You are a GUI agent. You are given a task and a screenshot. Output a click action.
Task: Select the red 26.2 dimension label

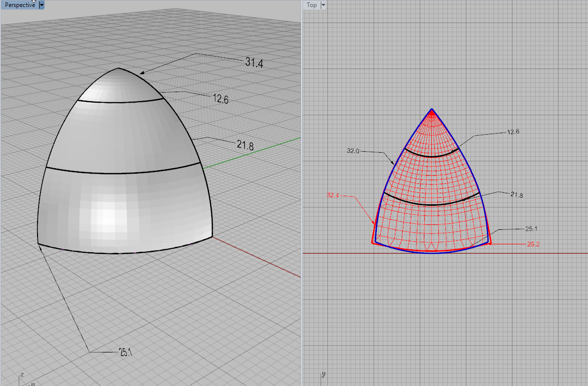coord(533,244)
